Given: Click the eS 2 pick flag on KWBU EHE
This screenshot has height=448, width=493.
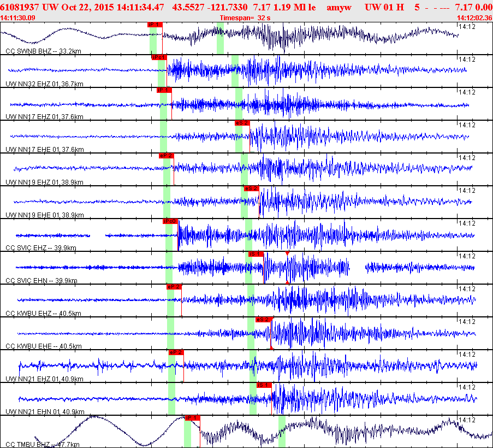Looking at the screenshot, I should pyautogui.click(x=263, y=320).
